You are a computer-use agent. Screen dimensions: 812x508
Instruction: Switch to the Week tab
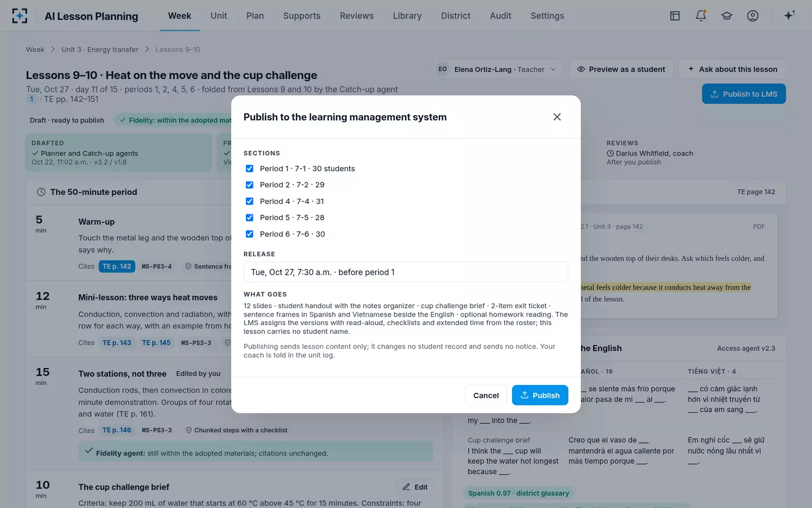tap(179, 16)
